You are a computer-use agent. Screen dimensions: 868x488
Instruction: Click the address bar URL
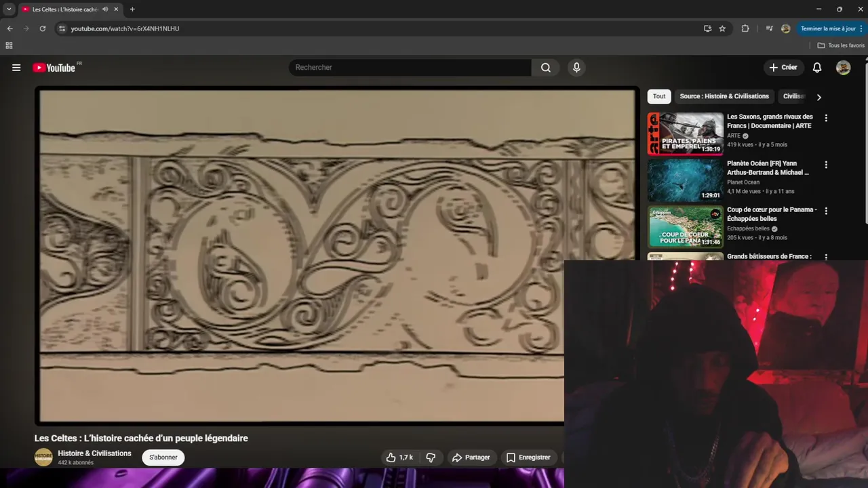(x=125, y=28)
